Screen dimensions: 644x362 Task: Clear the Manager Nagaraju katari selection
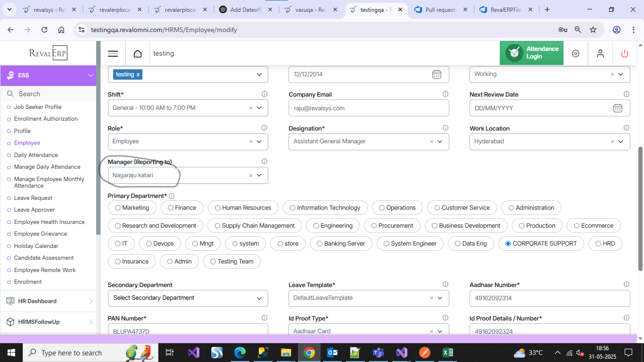coord(250,175)
